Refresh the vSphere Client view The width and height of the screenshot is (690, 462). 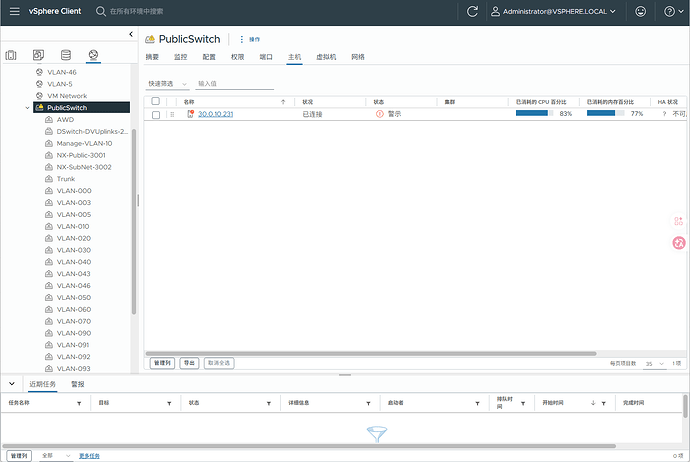[472, 11]
